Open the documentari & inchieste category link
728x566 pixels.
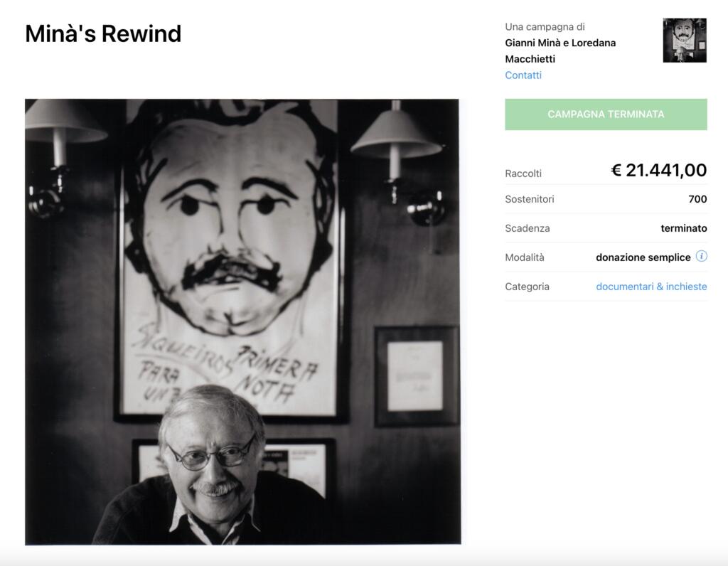tap(651, 287)
